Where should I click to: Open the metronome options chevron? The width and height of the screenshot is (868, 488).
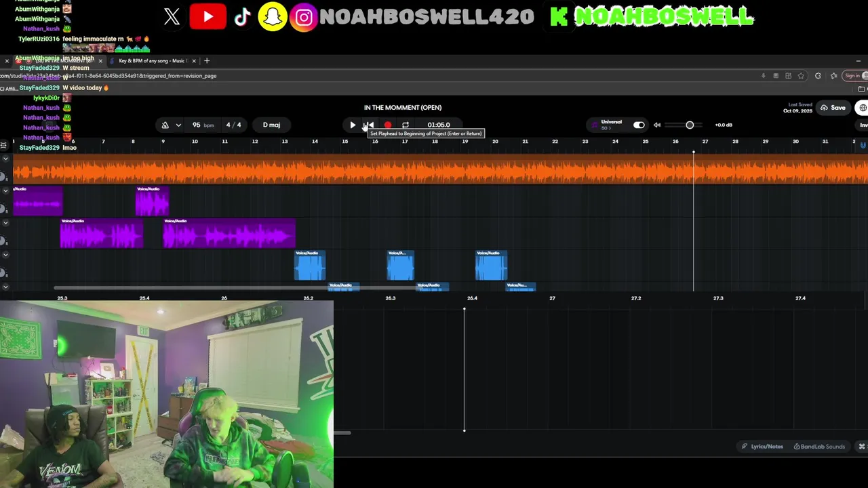pyautogui.click(x=178, y=125)
